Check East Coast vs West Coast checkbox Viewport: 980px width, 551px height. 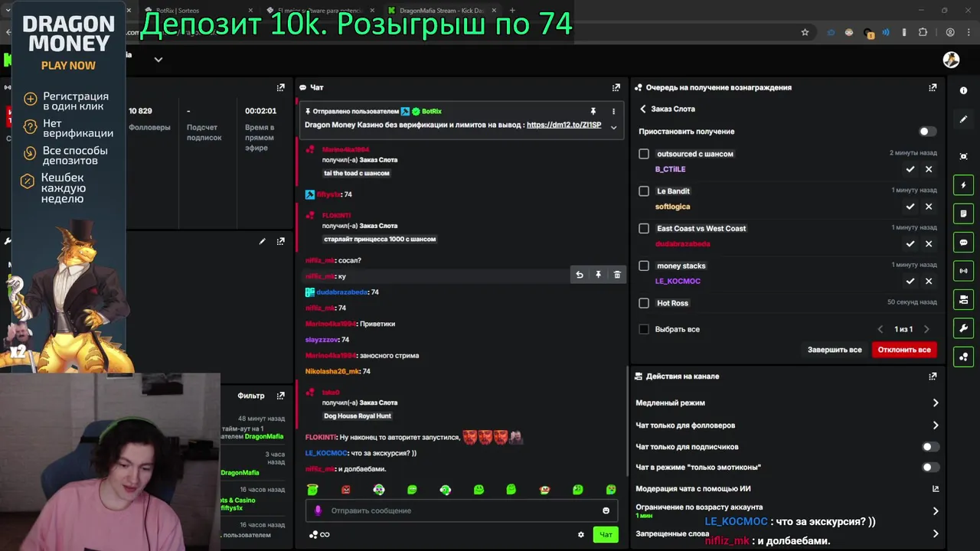point(644,228)
